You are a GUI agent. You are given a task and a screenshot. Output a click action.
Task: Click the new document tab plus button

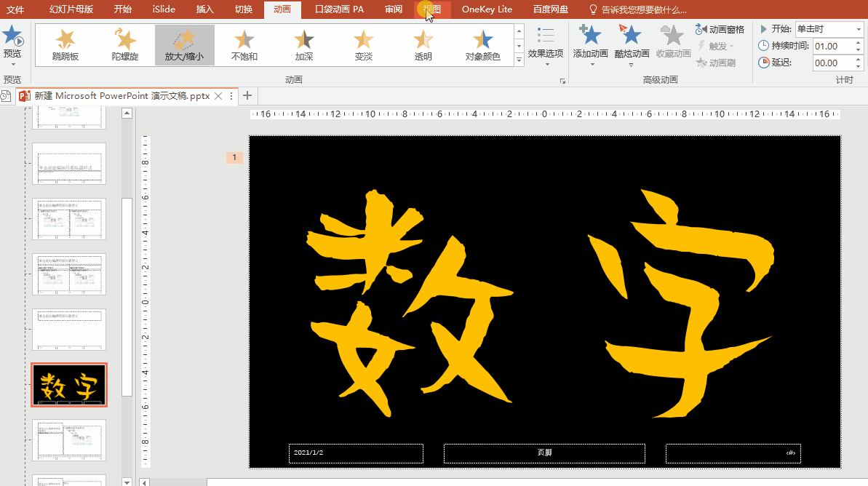(x=247, y=96)
